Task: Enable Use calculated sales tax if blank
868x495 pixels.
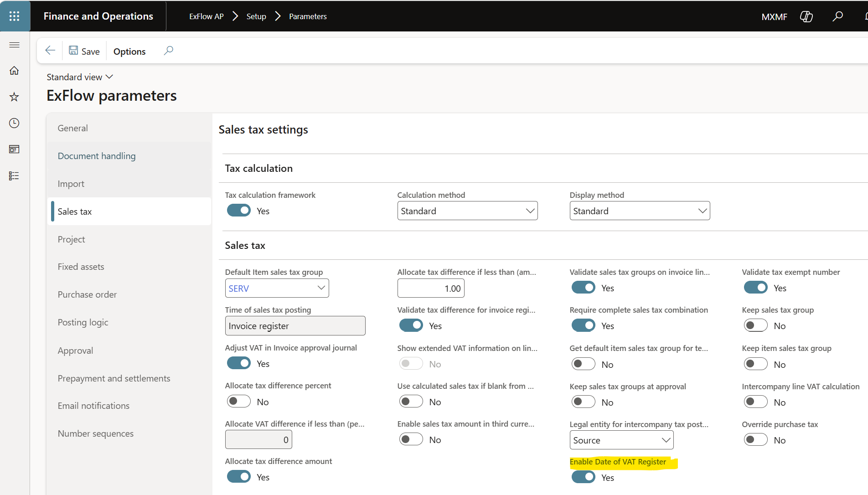Action: click(x=411, y=402)
